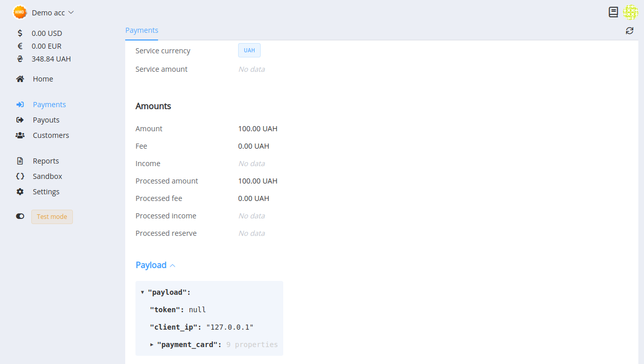Expand the payment_card properties
The height and width of the screenshot is (364, 644).
152,344
